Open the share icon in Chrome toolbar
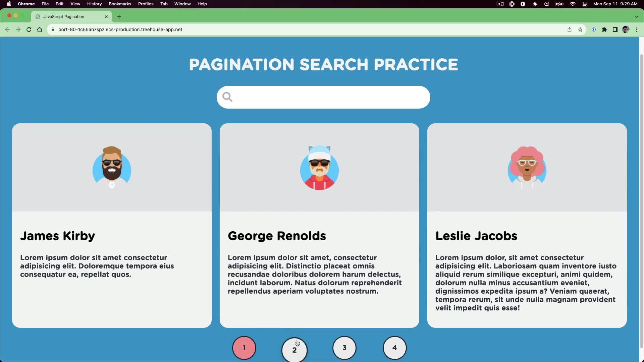Image resolution: width=644 pixels, height=362 pixels. [570, 29]
